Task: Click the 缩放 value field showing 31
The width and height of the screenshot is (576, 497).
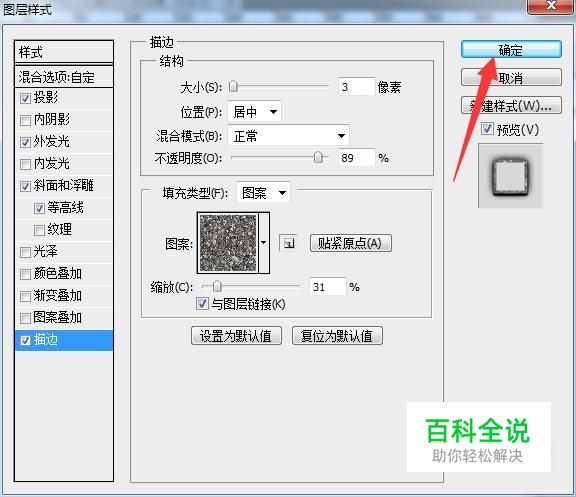Action: pyautogui.click(x=327, y=287)
